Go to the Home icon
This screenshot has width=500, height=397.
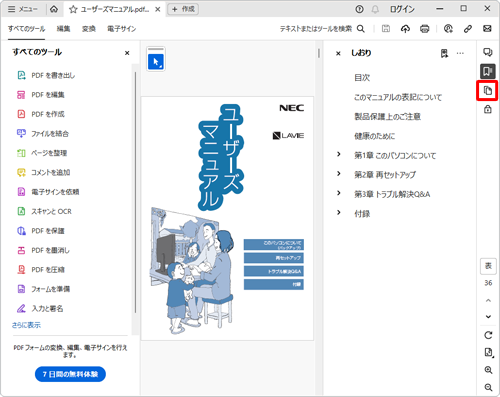pyautogui.click(x=54, y=9)
